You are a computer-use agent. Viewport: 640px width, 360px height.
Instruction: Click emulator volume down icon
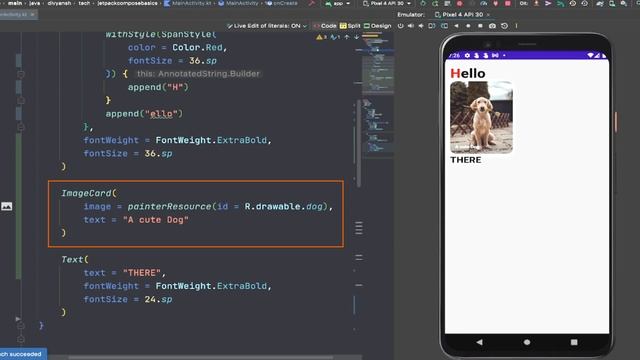tap(421, 26)
